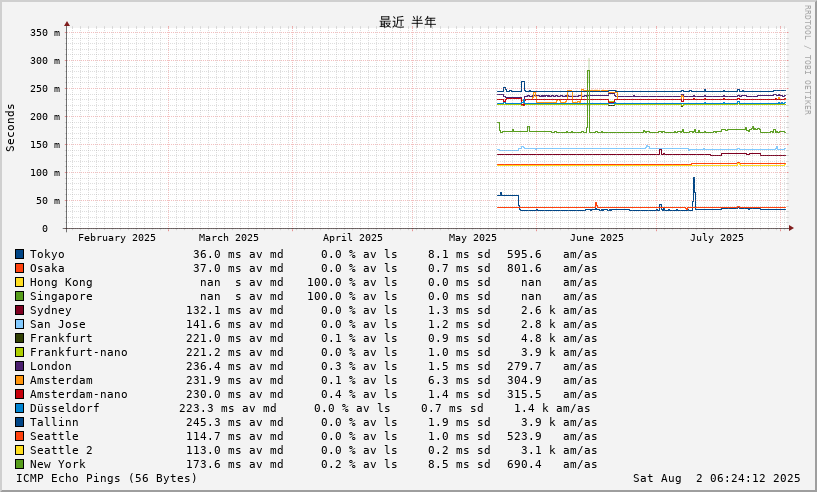817x492 pixels.
Task: Click the 100 m y-axis tick label
Action: coord(45,173)
